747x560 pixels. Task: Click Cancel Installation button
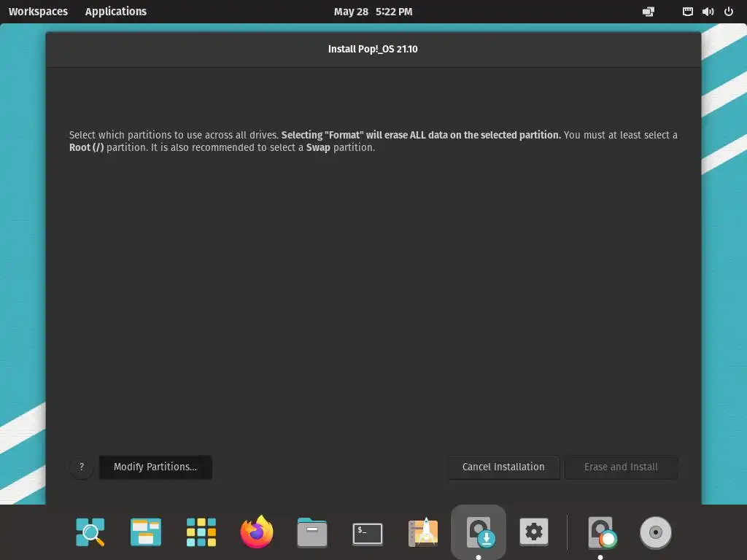tap(503, 467)
